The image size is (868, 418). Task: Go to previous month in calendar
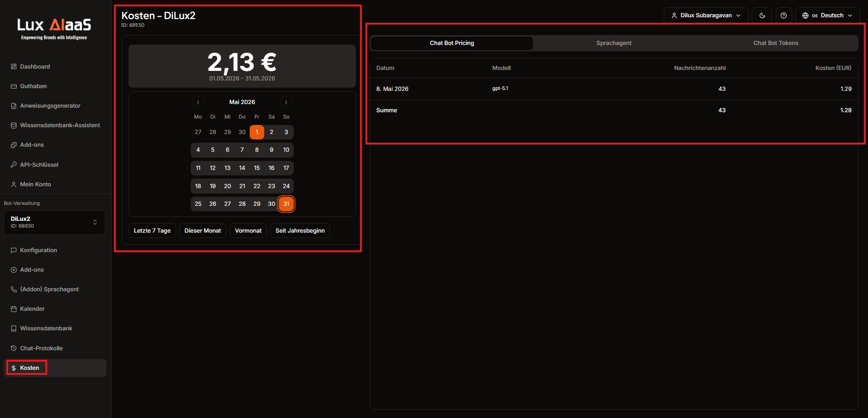pyautogui.click(x=198, y=102)
